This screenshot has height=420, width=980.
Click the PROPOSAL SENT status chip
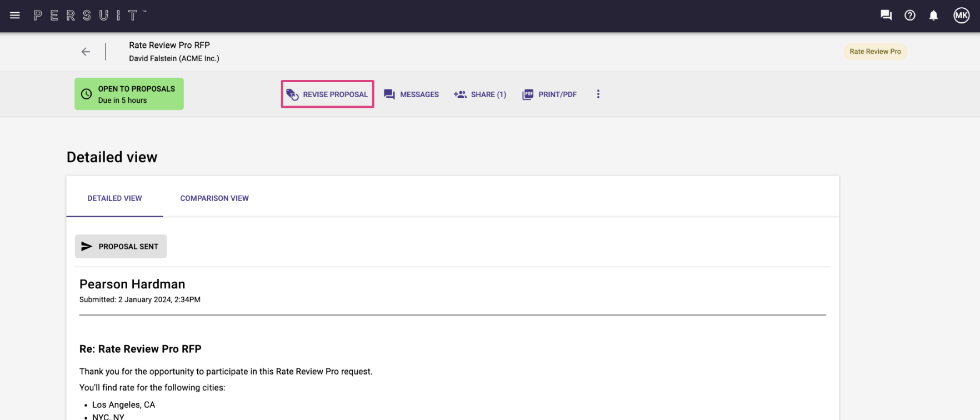tap(121, 247)
